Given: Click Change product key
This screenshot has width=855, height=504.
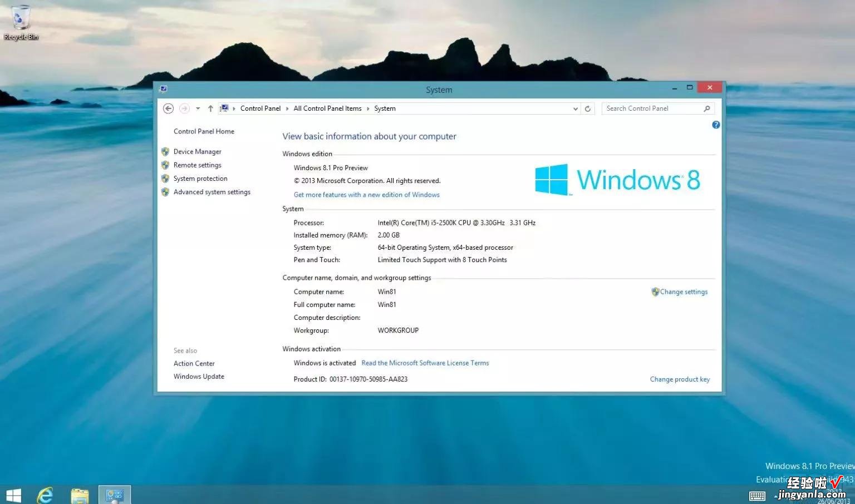Looking at the screenshot, I should 680,379.
